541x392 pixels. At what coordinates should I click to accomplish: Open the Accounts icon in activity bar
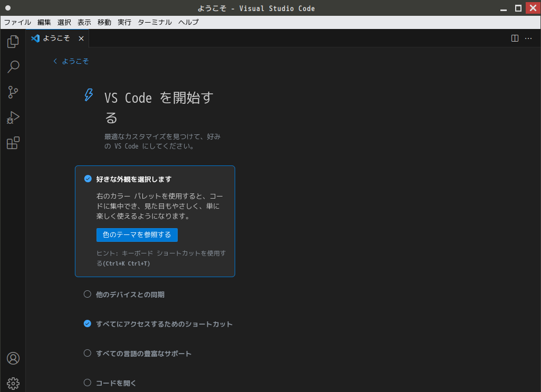(13, 358)
